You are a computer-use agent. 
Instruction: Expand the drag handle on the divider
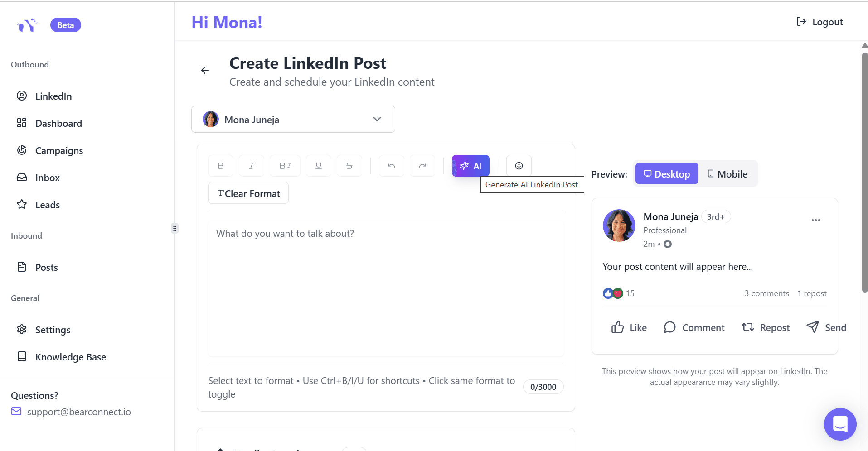(174, 228)
